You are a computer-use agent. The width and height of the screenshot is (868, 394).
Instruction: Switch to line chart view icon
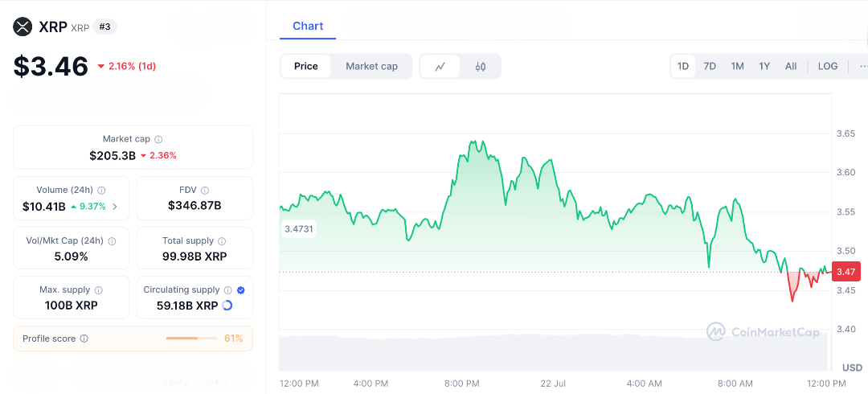440,67
